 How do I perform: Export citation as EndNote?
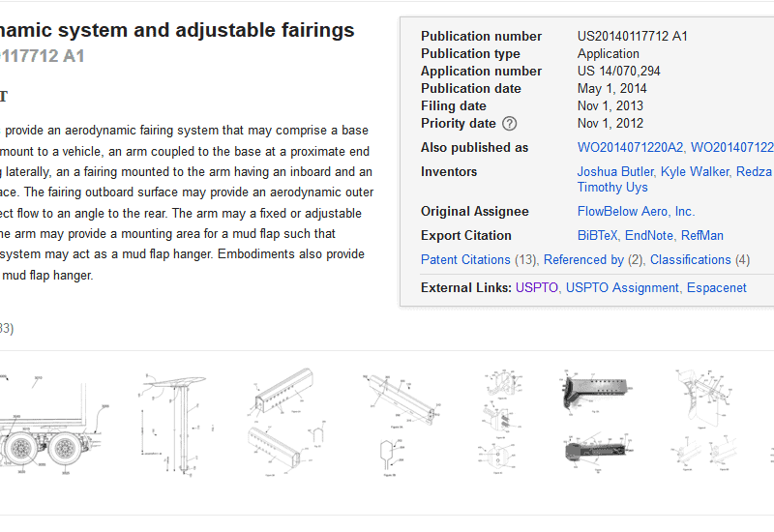coord(649,235)
